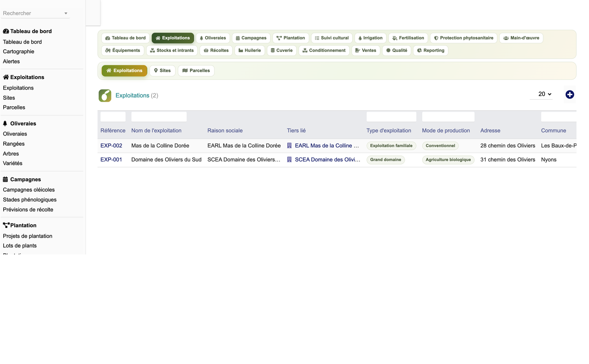Sort by the Référence column header
589x364 pixels.
[x=113, y=131]
